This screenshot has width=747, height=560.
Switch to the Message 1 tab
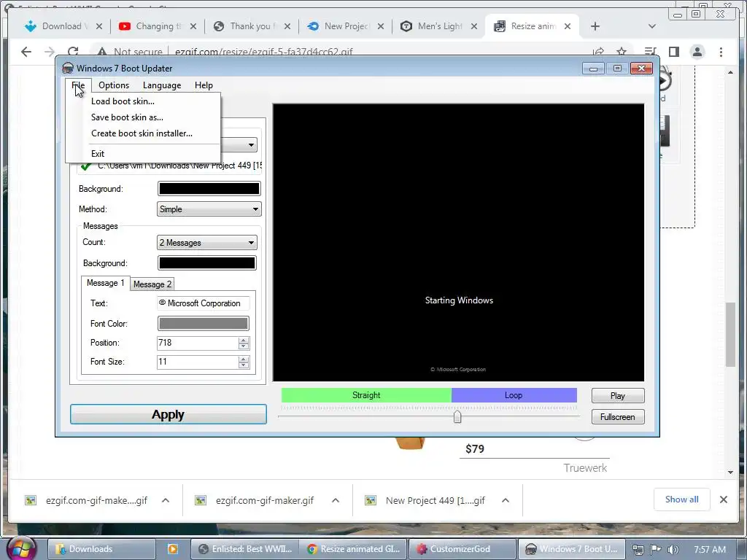click(x=105, y=283)
